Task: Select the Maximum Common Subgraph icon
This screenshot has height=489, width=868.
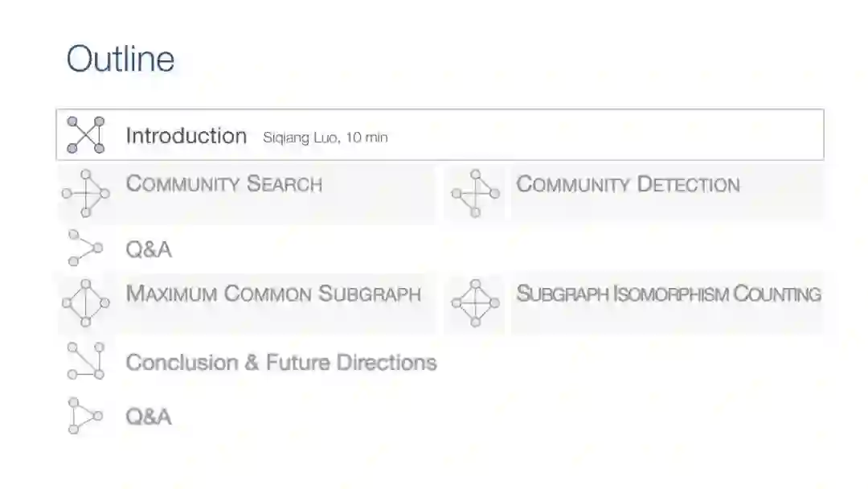Action: pos(85,303)
